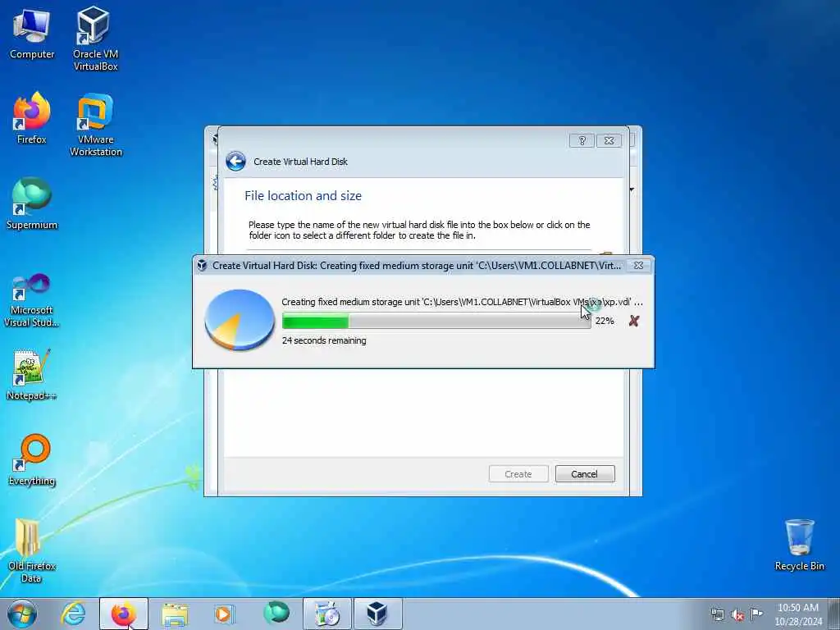Open the clock showing 10:50 AM

[797, 614]
